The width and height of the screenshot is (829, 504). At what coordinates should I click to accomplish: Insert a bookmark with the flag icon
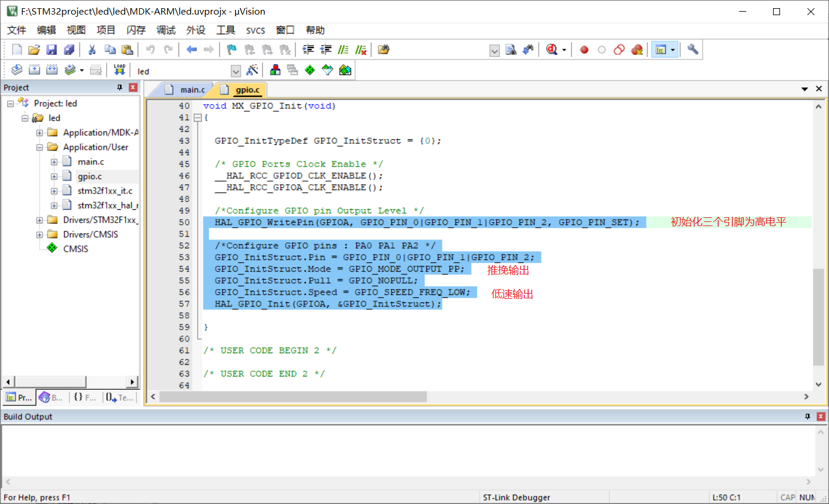(x=231, y=50)
